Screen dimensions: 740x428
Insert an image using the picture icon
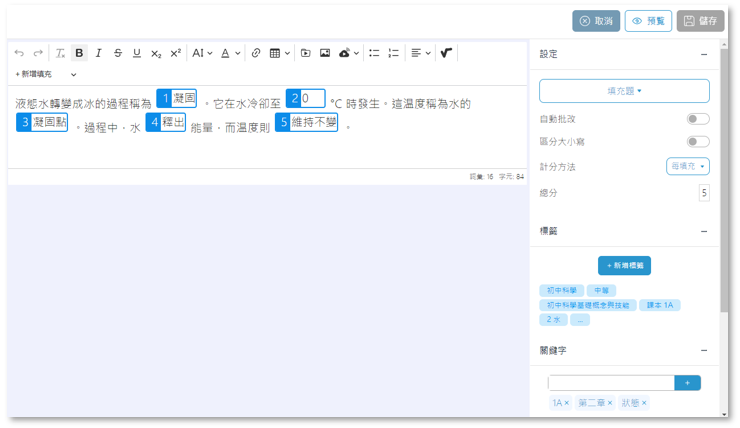[325, 53]
